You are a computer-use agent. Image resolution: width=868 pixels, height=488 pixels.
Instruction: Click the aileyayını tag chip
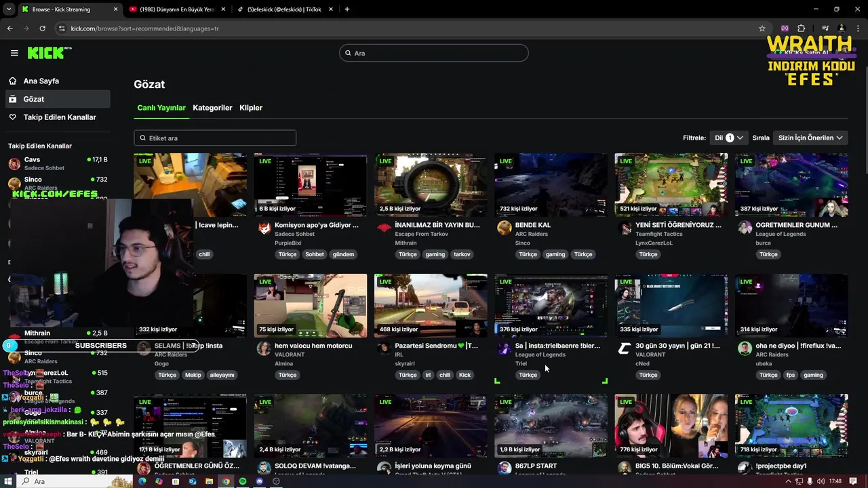[222, 375]
